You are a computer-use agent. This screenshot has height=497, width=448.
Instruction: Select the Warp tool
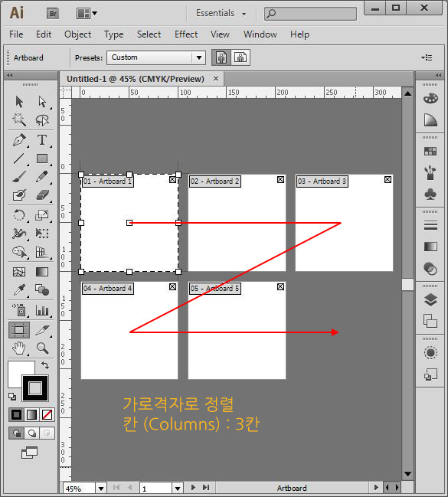point(19,234)
